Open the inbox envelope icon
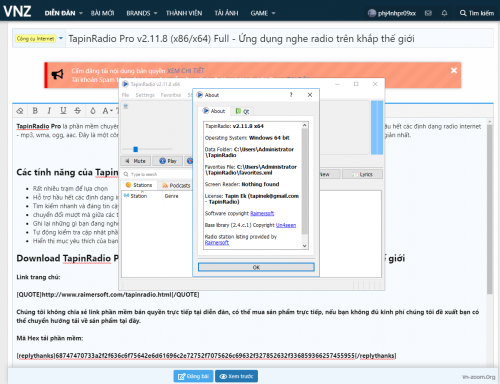500x384 pixels. [428, 13]
